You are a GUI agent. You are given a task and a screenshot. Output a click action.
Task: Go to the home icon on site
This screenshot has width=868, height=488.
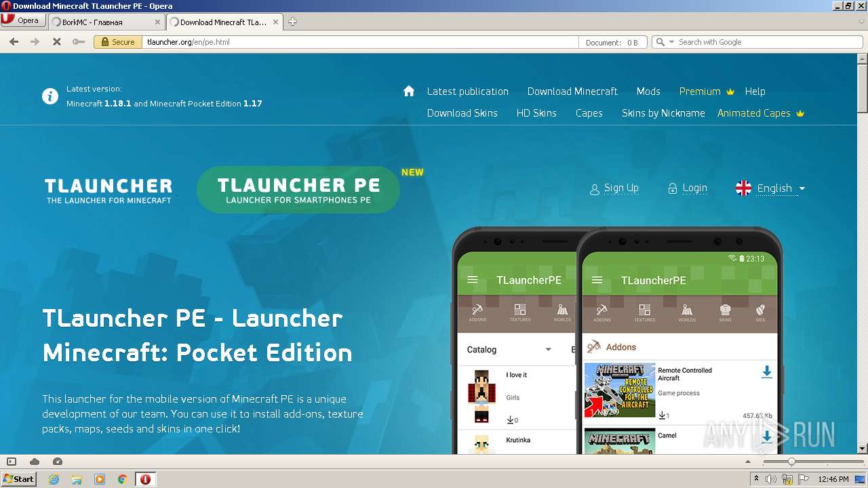pos(408,91)
